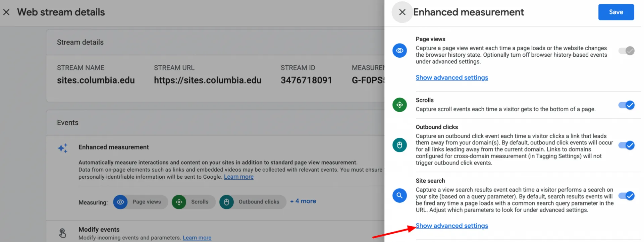Close the Web stream details page

pyautogui.click(x=6, y=12)
